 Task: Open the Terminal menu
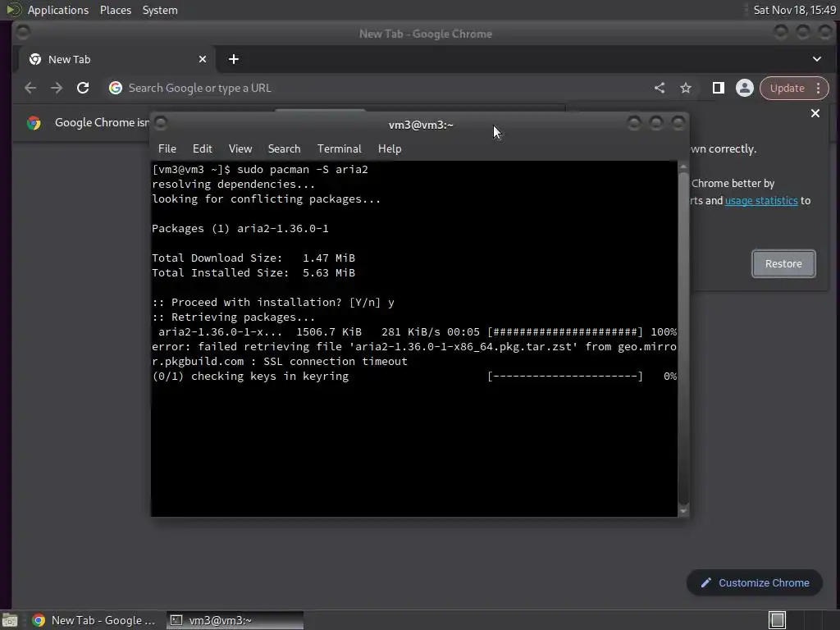tap(339, 148)
